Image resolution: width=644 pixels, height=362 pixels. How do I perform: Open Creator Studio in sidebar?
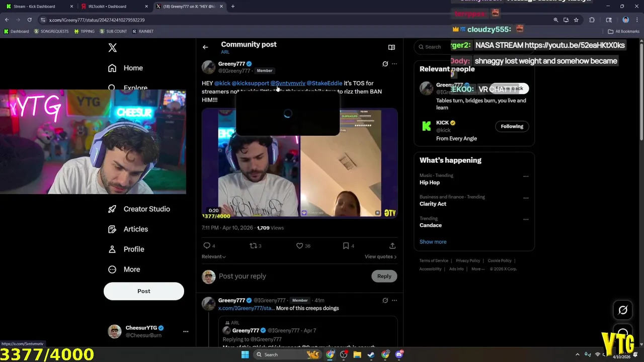[139, 209]
